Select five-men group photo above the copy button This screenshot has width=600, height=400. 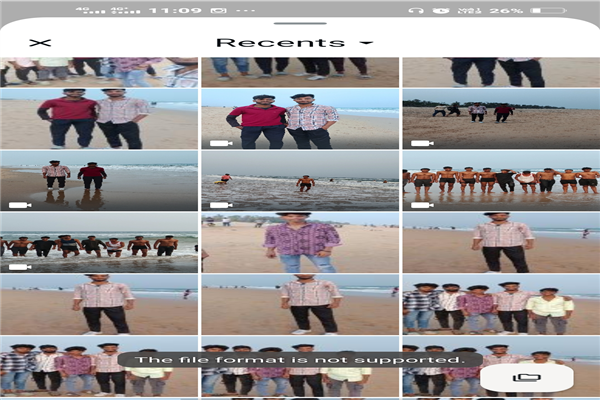[x=500, y=305]
